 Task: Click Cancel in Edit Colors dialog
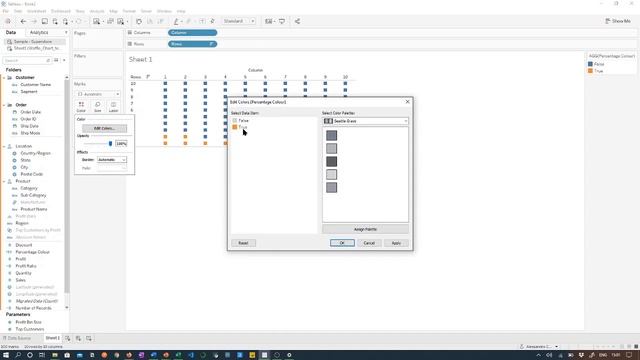[369, 243]
